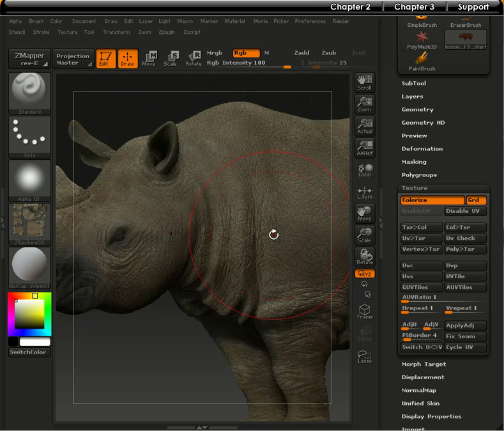Toggle the XYZ rotation mode

click(365, 274)
